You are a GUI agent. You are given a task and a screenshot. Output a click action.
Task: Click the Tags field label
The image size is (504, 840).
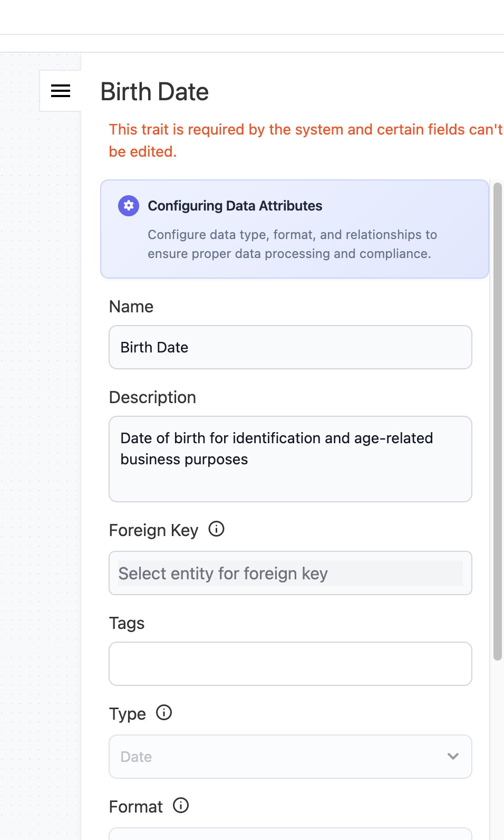[127, 623]
